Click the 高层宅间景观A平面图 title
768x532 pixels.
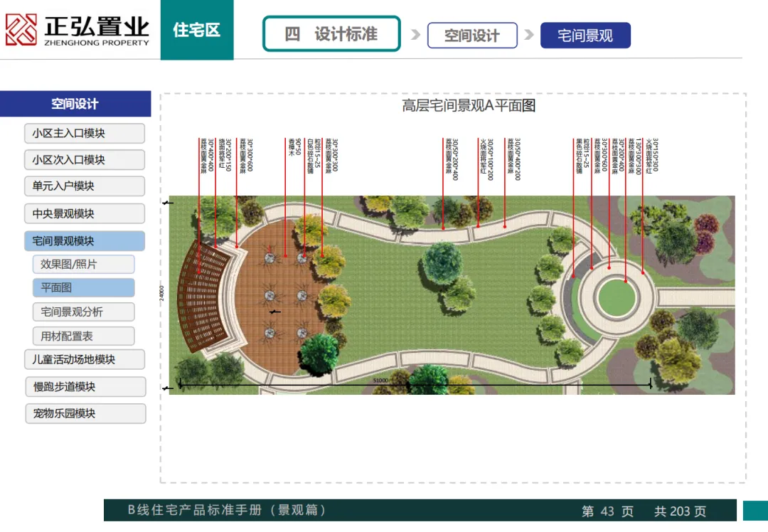coord(469,105)
